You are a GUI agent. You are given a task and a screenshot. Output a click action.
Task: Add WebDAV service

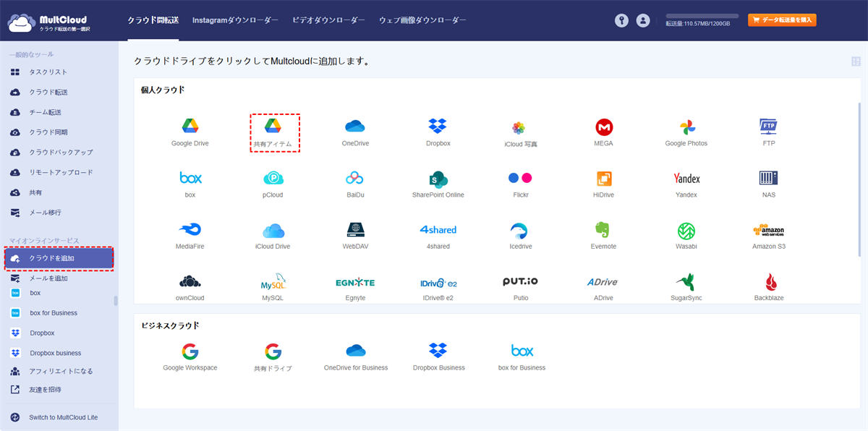pos(354,229)
